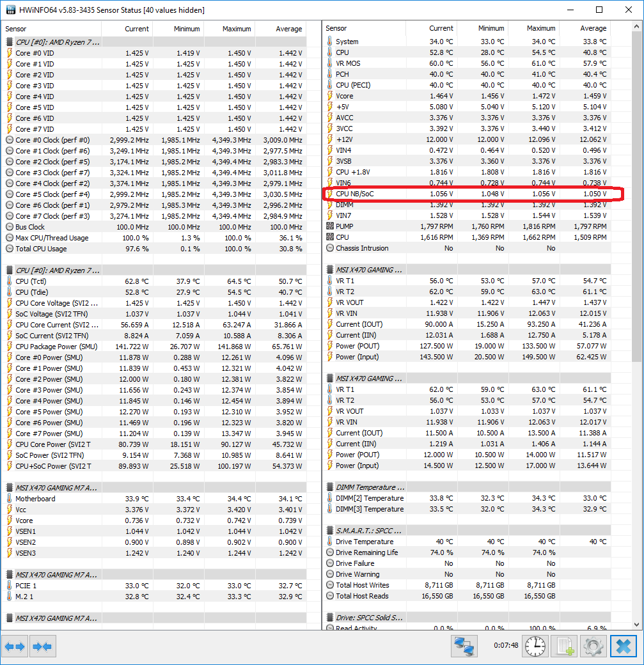Click the thermometer icon beside CPU (Tctl)
This screenshot has height=665, width=644.
pyautogui.click(x=10, y=281)
